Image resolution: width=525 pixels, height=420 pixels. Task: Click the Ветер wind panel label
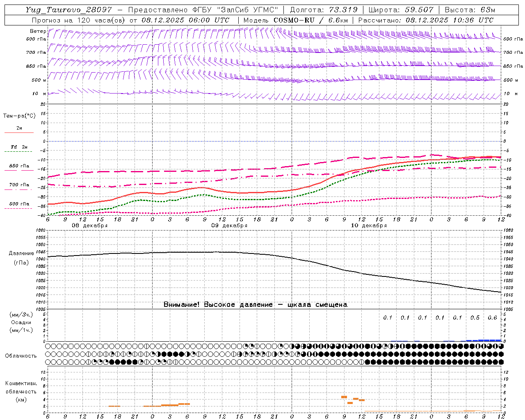pyautogui.click(x=38, y=31)
